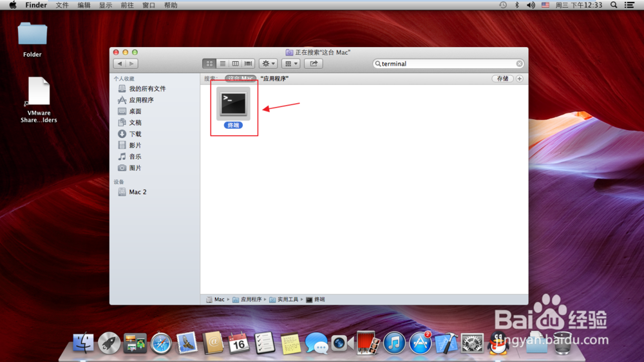Open Time Machine menu bar icon

[x=503, y=5]
